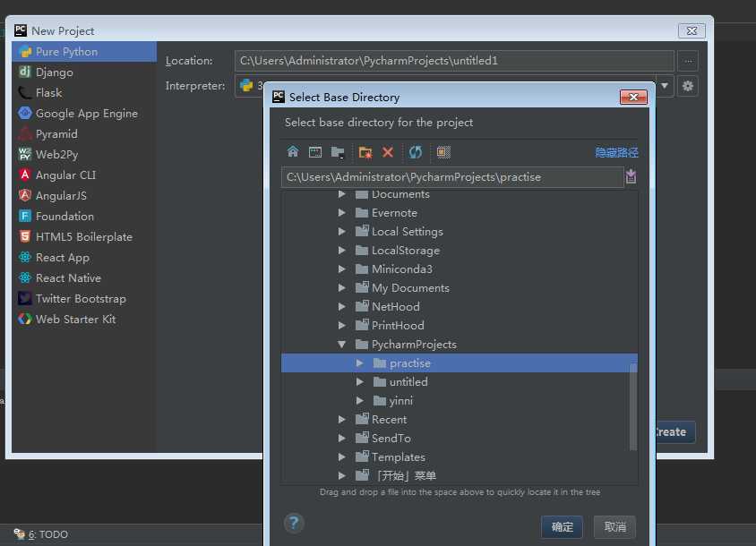Select the Templates folder row
The width and height of the screenshot is (756, 546).
point(459,456)
